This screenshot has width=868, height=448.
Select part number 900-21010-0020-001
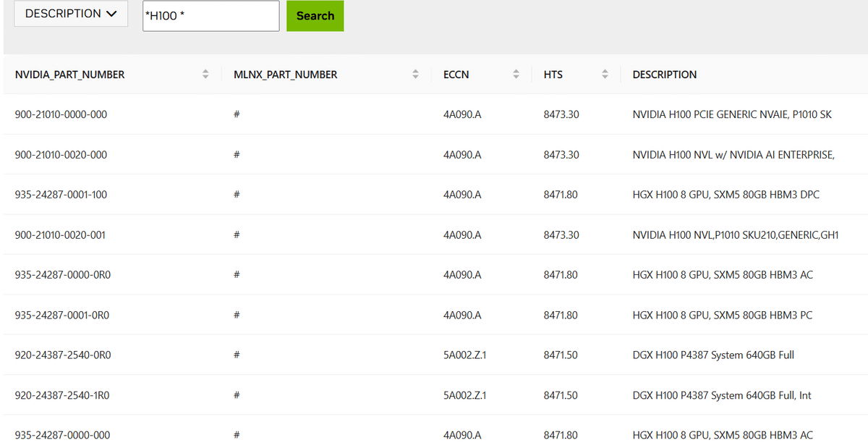coord(61,235)
